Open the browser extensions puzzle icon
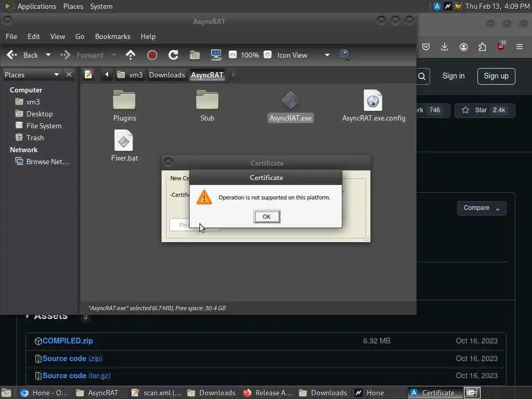 [x=482, y=47]
